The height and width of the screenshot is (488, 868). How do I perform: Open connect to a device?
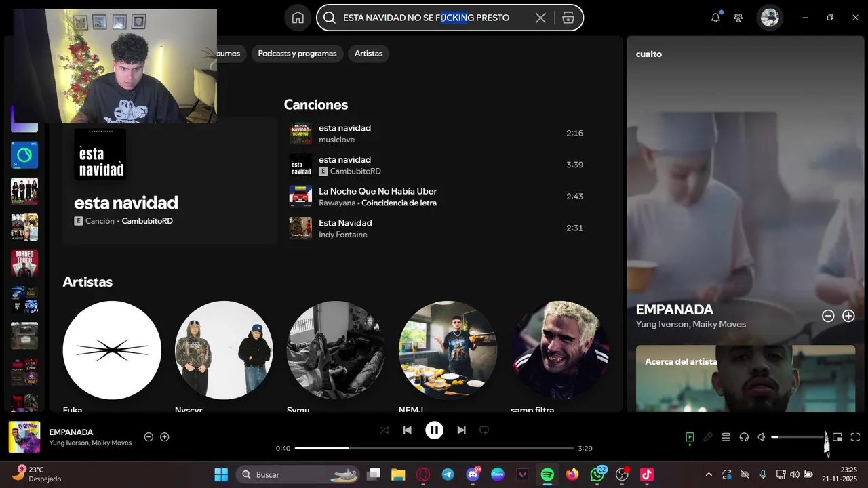tap(744, 437)
